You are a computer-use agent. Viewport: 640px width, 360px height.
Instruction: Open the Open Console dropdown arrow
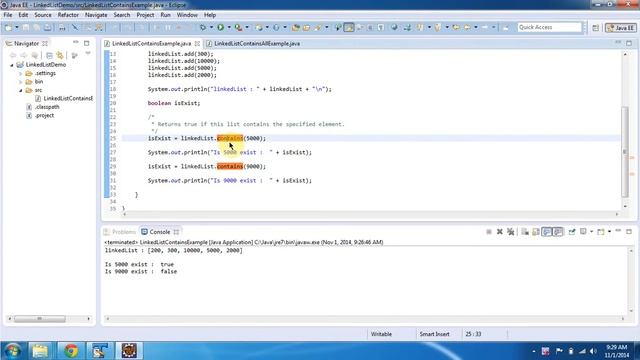pyautogui.click(x=609, y=232)
